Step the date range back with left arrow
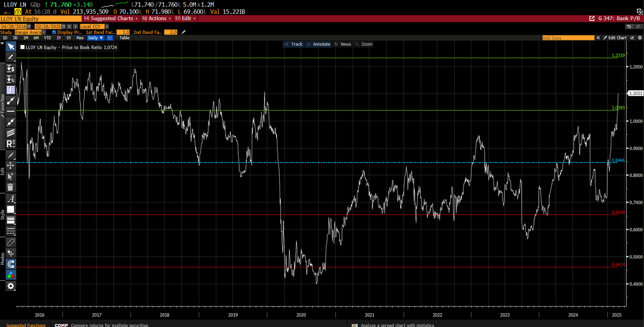644x327 pixels. pyautogui.click(x=70, y=26)
